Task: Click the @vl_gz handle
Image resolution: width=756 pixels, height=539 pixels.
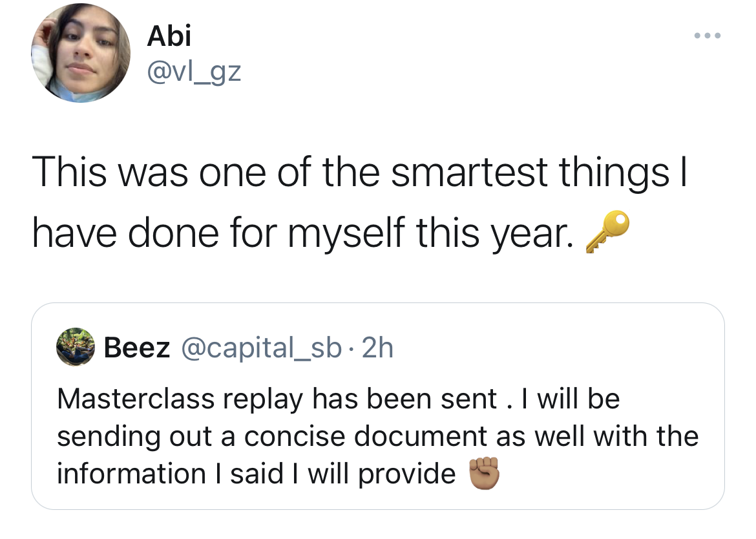Action: 194,71
